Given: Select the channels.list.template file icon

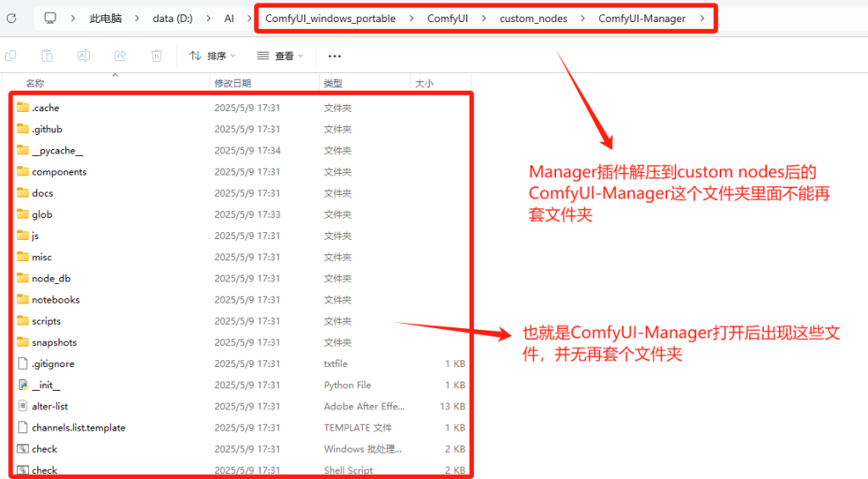Looking at the screenshot, I should [x=23, y=427].
